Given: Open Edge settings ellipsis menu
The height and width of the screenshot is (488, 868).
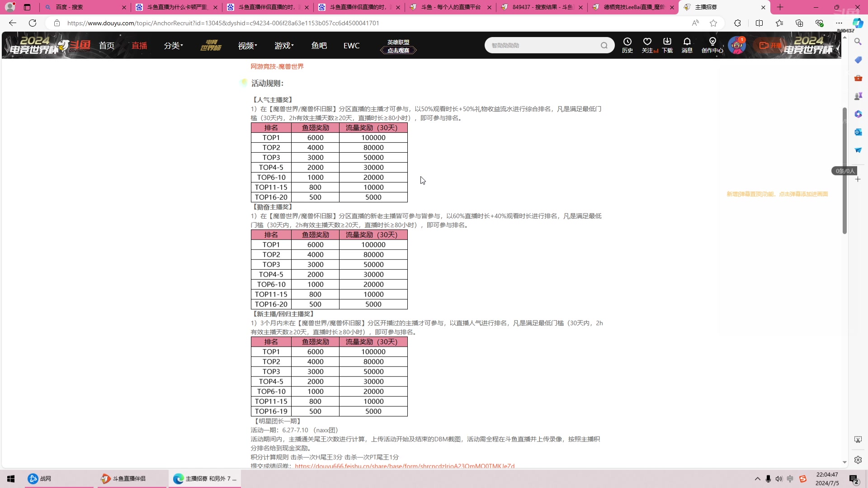Looking at the screenshot, I should click(x=839, y=23).
